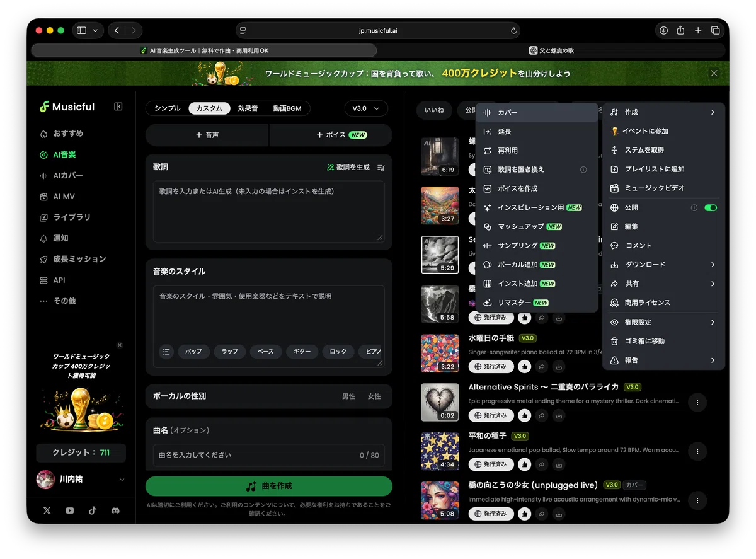Download the 平和の種子 track
Image resolution: width=756 pixels, height=559 pixels.
pyautogui.click(x=559, y=464)
